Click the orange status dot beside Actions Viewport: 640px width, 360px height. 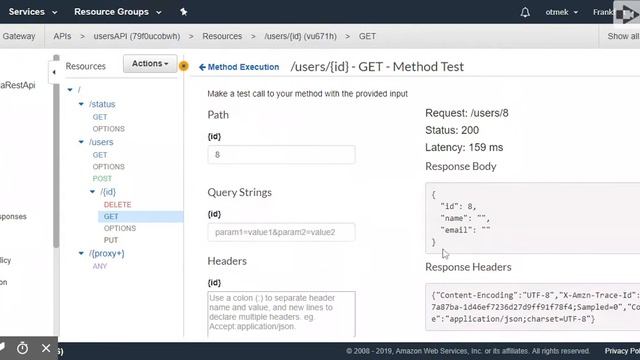click(x=184, y=66)
